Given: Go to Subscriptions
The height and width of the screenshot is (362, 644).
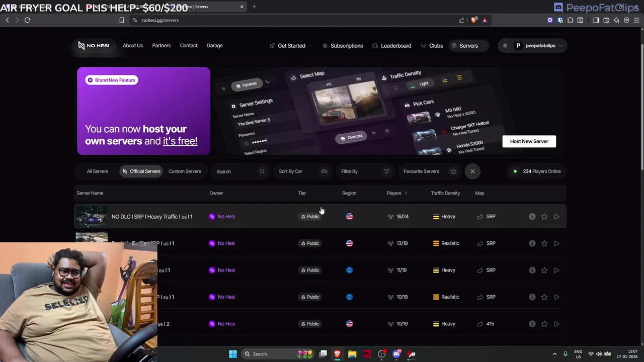Looking at the screenshot, I should pyautogui.click(x=343, y=46).
